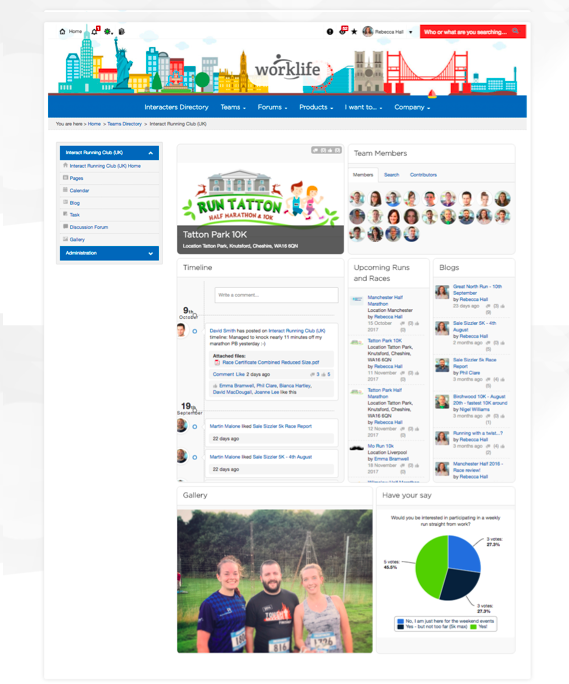Image resolution: width=569 pixels, height=684 pixels.
Task: Click the PDF attachment icon in timeline
Action: pos(217,363)
